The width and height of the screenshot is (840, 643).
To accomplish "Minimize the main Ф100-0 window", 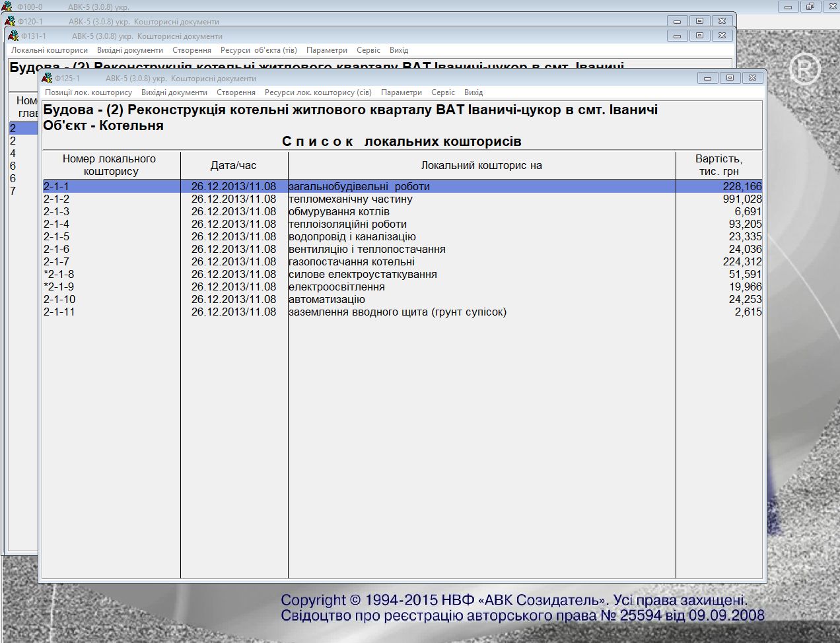I will [x=788, y=7].
